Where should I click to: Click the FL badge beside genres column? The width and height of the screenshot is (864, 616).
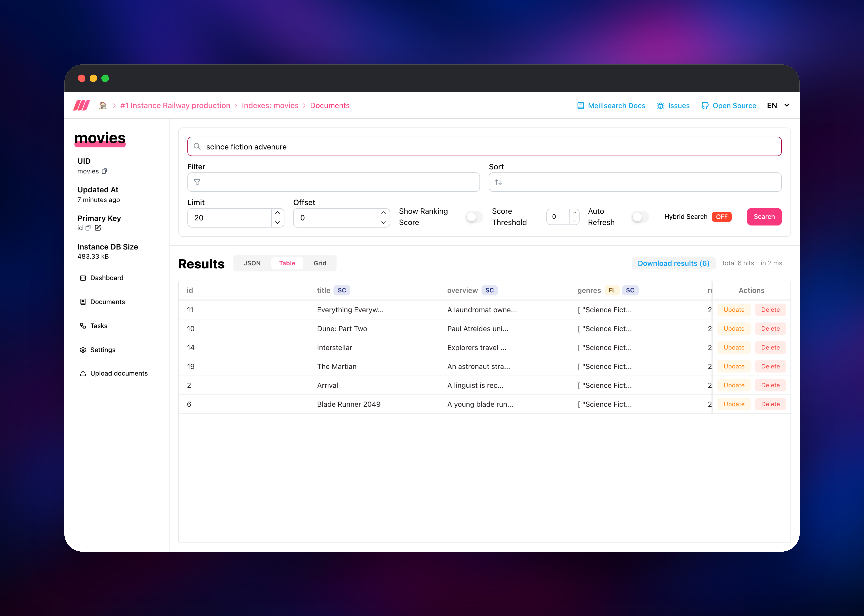click(x=612, y=291)
